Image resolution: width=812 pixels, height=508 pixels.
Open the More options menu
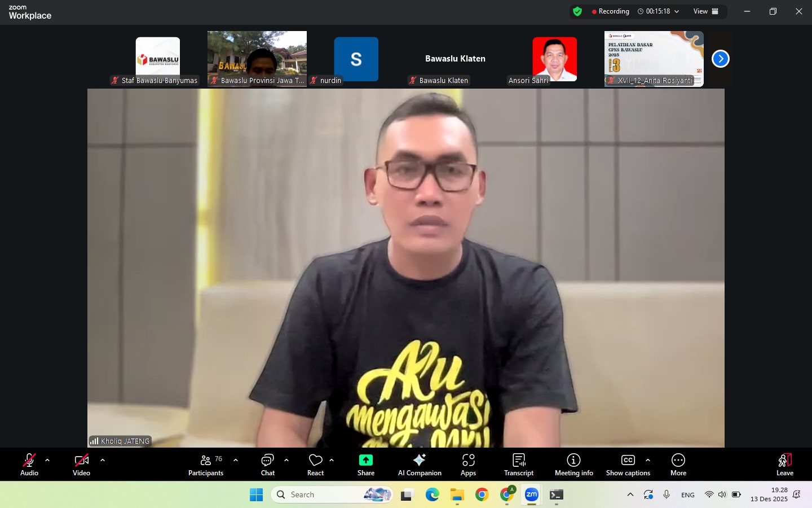pyautogui.click(x=678, y=465)
